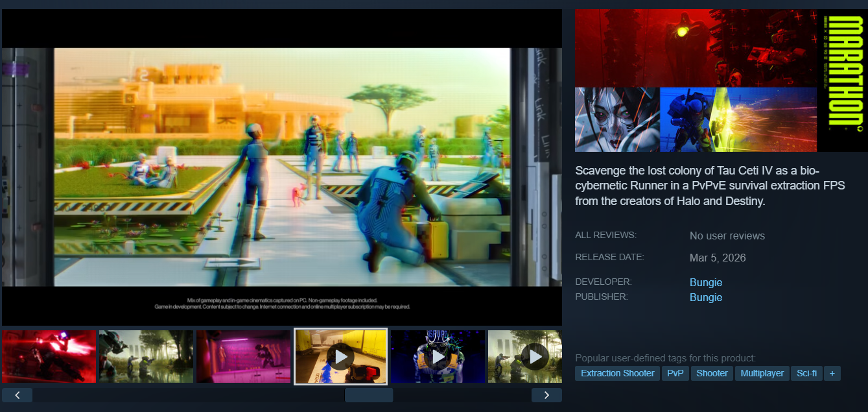Select the PvP tag
The image size is (868, 412).
[x=675, y=373]
